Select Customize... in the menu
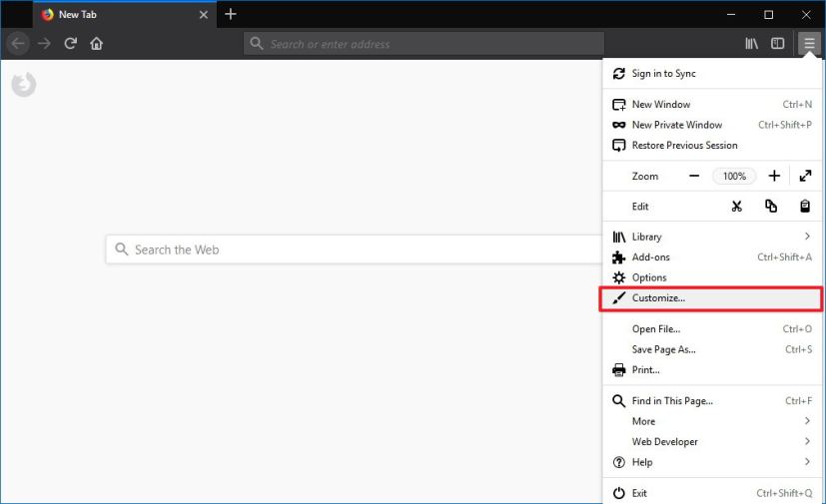Viewport: 826px width, 504px height. (x=712, y=298)
